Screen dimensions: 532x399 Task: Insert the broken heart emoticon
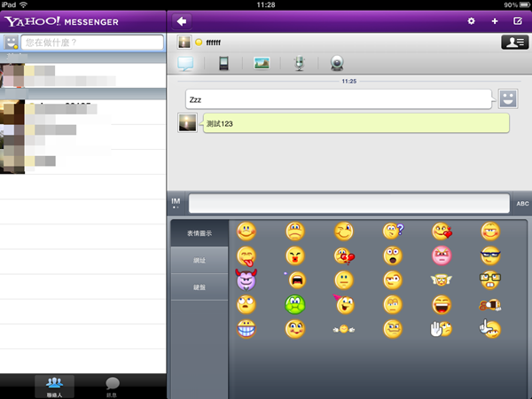pyautogui.click(x=344, y=256)
